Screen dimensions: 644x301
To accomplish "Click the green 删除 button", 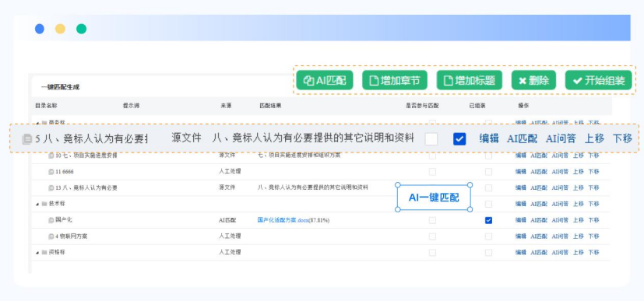I will click(x=533, y=80).
